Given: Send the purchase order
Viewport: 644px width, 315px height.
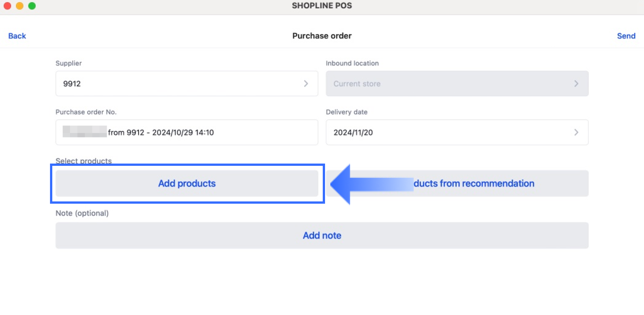Looking at the screenshot, I should [x=626, y=36].
